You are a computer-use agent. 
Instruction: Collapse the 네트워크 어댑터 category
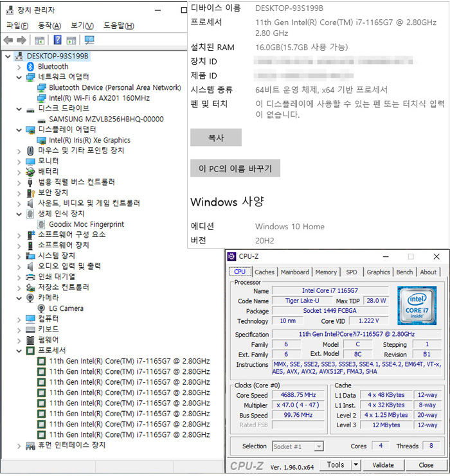click(x=19, y=78)
